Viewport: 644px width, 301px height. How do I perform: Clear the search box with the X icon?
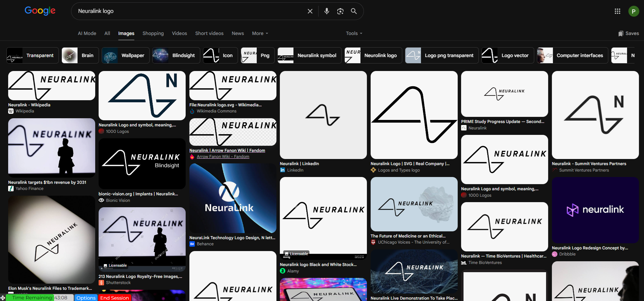pos(310,11)
